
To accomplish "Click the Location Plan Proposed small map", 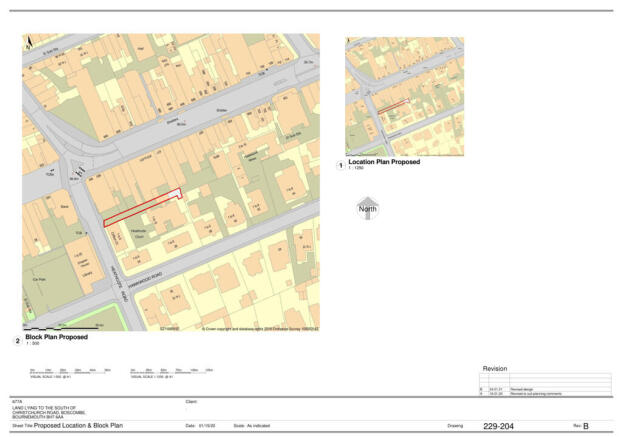I will point(405,97).
